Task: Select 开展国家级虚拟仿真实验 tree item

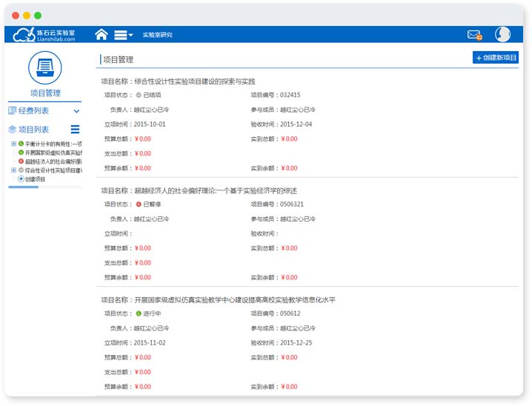Action: pyautogui.click(x=53, y=153)
